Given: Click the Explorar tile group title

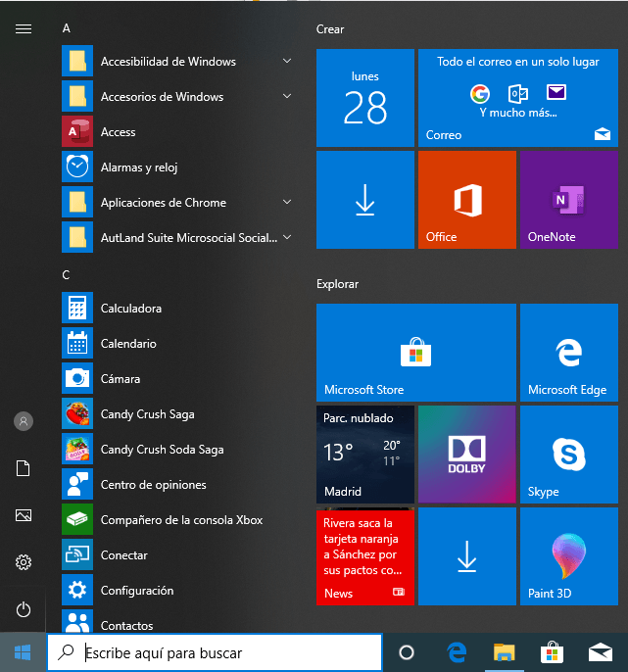Looking at the screenshot, I should [x=337, y=284].
